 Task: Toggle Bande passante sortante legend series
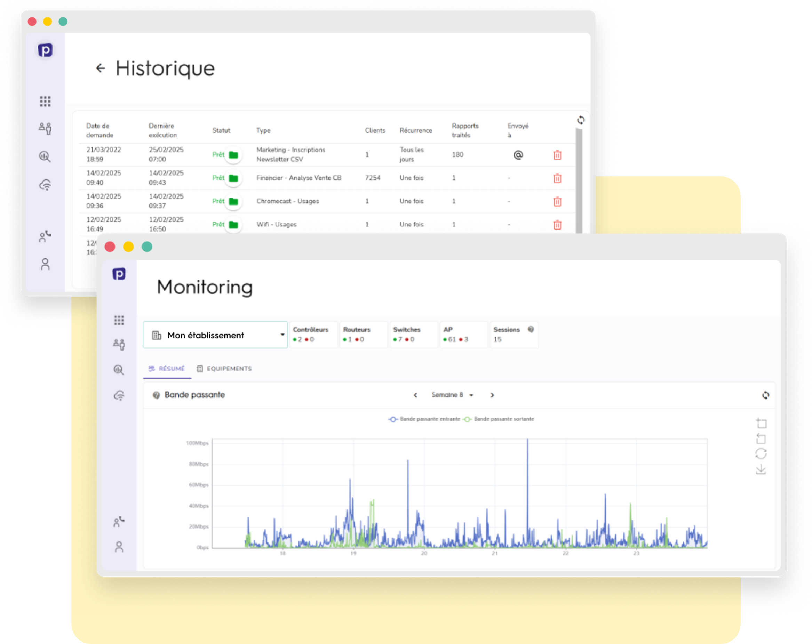point(499,419)
